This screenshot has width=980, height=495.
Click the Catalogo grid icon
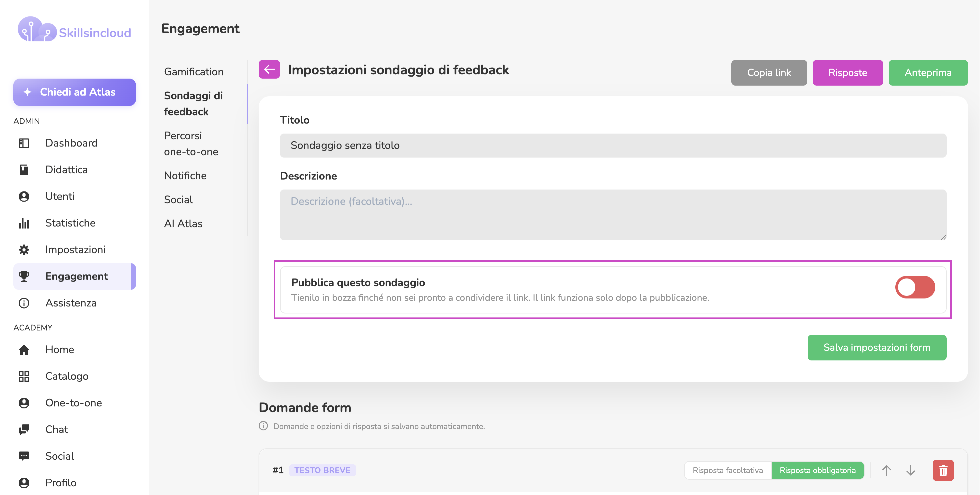click(24, 376)
